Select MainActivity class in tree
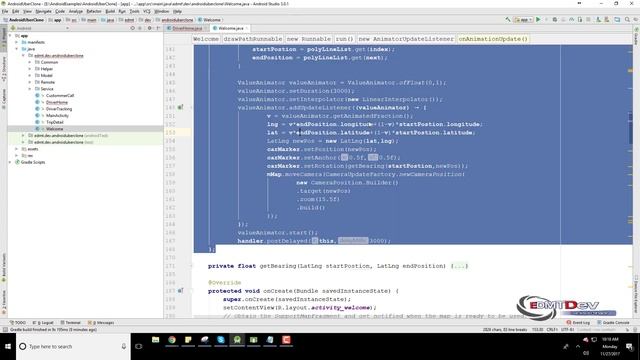Image resolution: width=640 pixels, height=360 pixels. pyautogui.click(x=57, y=116)
